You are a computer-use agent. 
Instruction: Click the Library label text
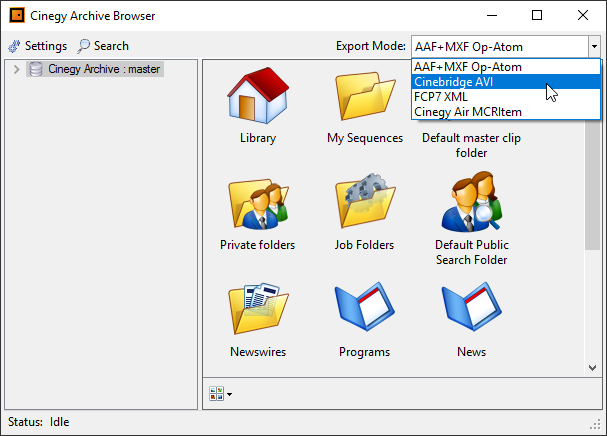pyautogui.click(x=258, y=138)
